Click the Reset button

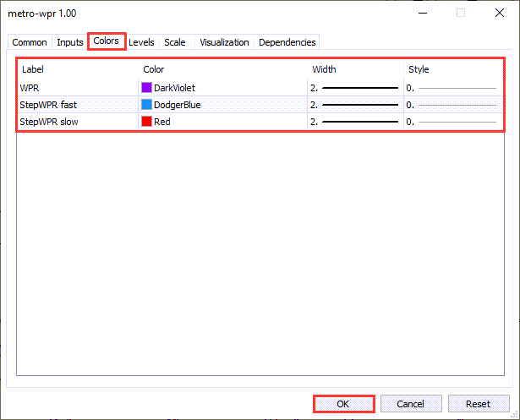tap(479, 404)
